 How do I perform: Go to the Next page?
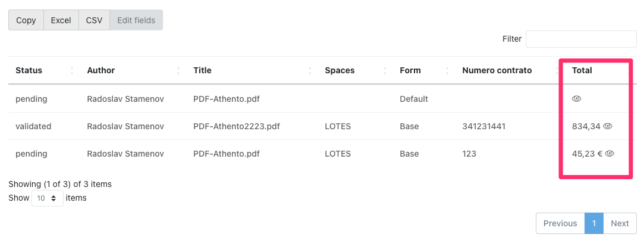click(x=620, y=223)
